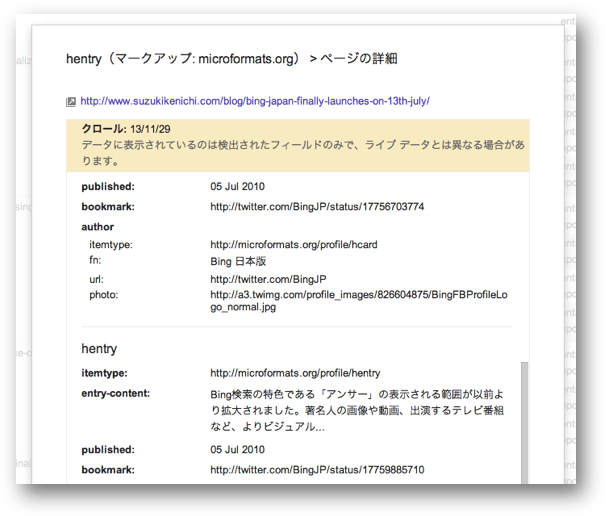Click the crawl date 'クロール: 13/11/29'
This screenshot has height=516, width=606.
[126, 129]
